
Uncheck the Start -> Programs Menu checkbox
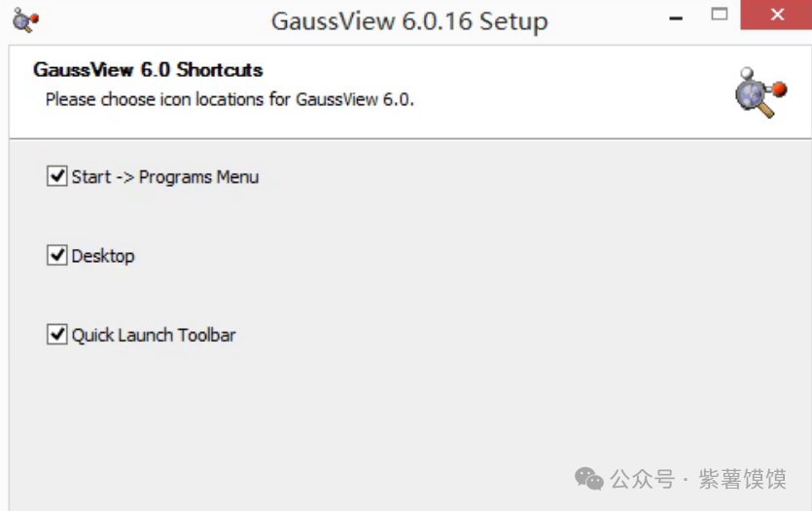click(57, 176)
